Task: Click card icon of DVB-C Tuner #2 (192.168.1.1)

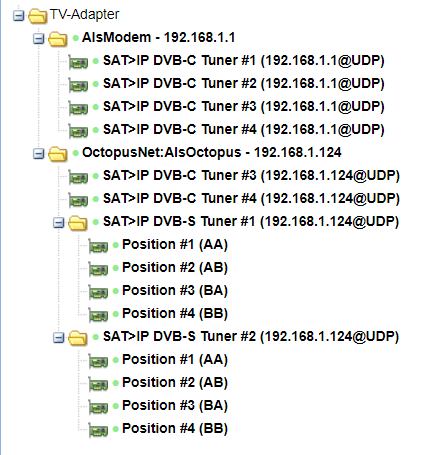Action: click(78, 85)
